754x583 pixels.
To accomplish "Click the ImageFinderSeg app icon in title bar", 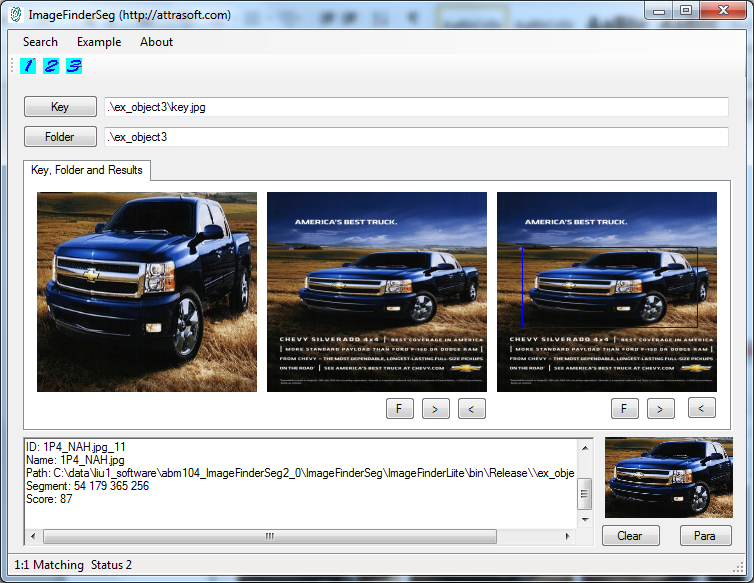I will [16, 14].
